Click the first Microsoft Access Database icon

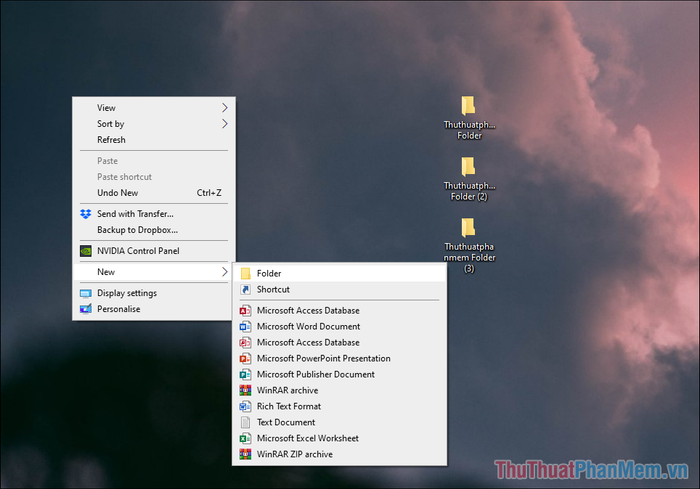tap(245, 310)
